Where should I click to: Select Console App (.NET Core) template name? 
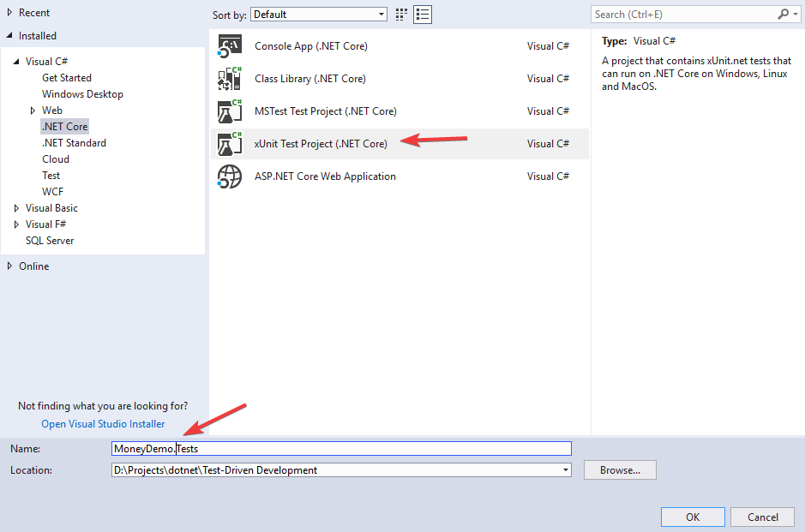tap(311, 46)
